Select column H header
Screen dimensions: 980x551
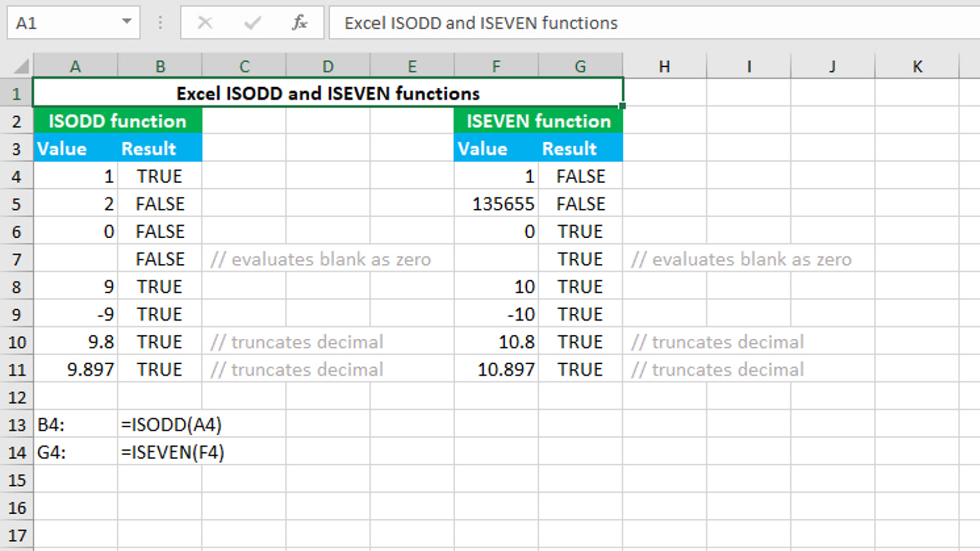(665, 66)
